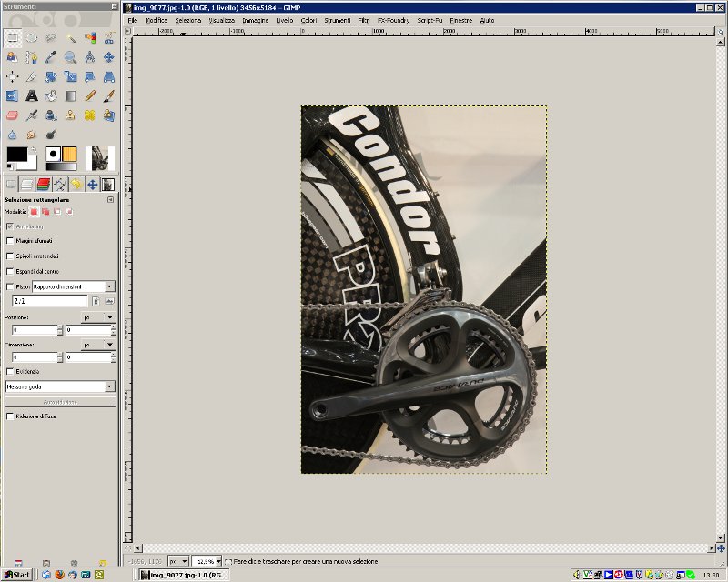Viewport: 728px width, 582px height.
Task: Toggle the Spigoli arrotondati checkbox
Action: [x=10, y=256]
